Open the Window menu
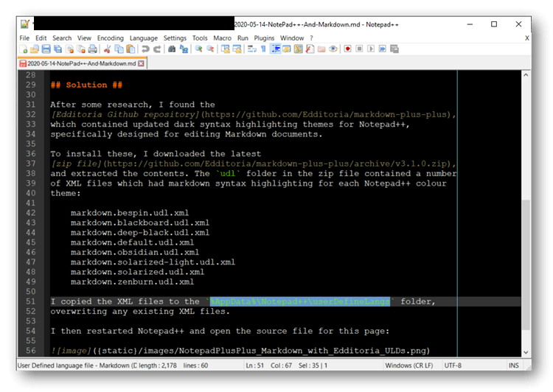The width and height of the screenshot is (553, 392). pos(292,38)
